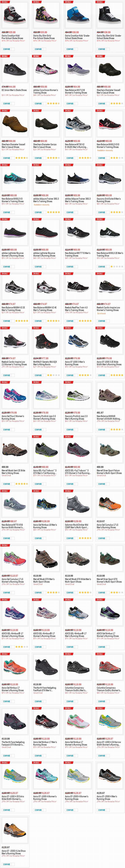This screenshot has height=868, width=125.
Task: Click star rating for Merrell Moab GTX Wide
Action: pos(85,592)
